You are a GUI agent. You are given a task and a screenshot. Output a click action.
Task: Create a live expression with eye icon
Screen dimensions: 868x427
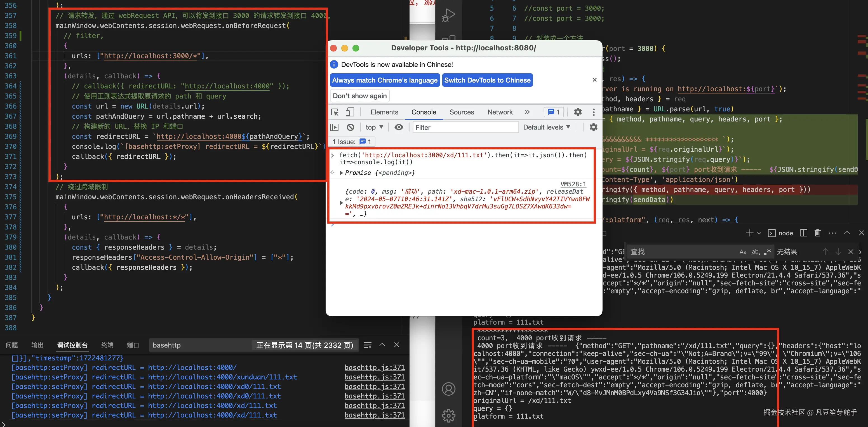(399, 127)
